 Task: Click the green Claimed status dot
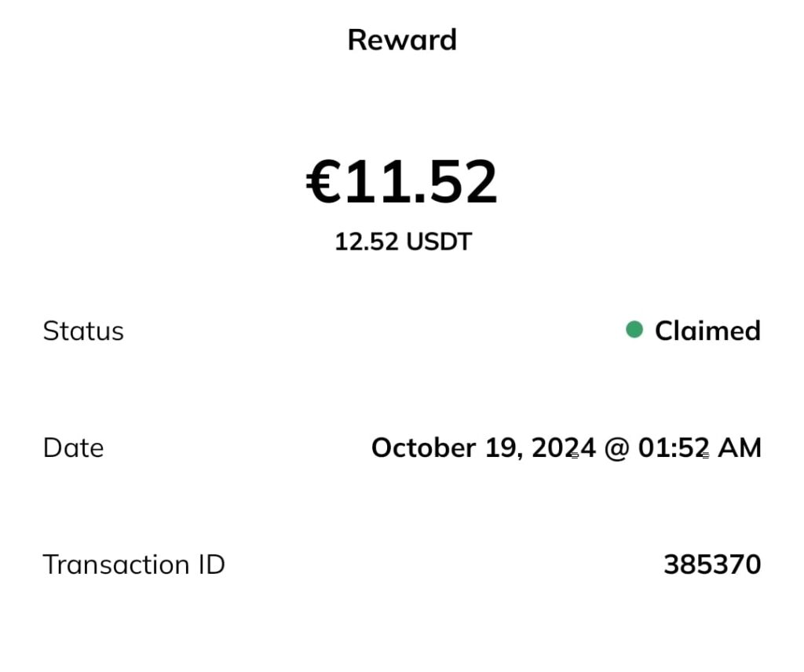(x=634, y=330)
